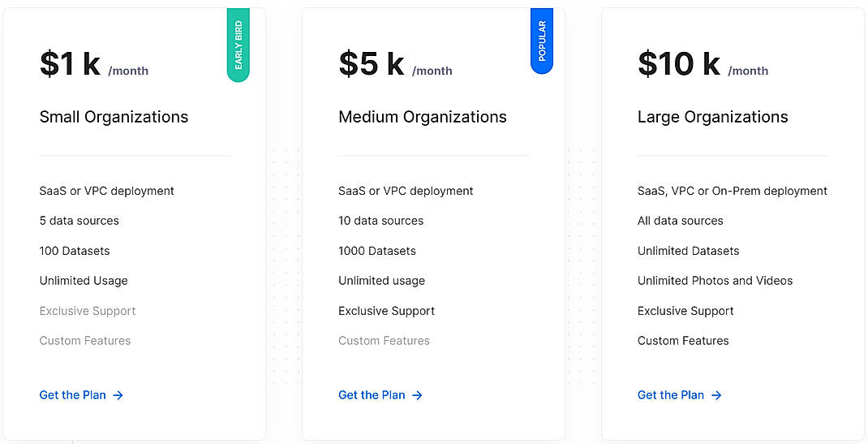
Task: Click 'Unlimited Usage' in the $1 k plan
Action: point(84,281)
